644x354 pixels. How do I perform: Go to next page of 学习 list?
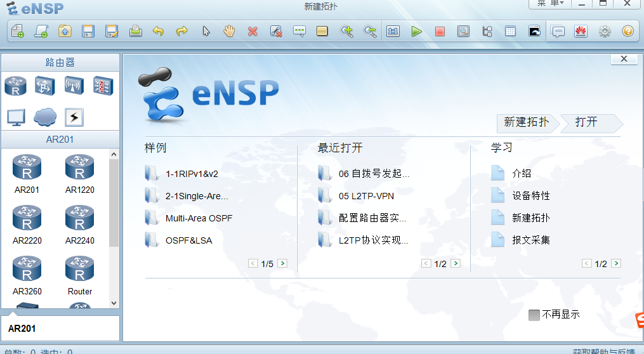[x=615, y=263]
